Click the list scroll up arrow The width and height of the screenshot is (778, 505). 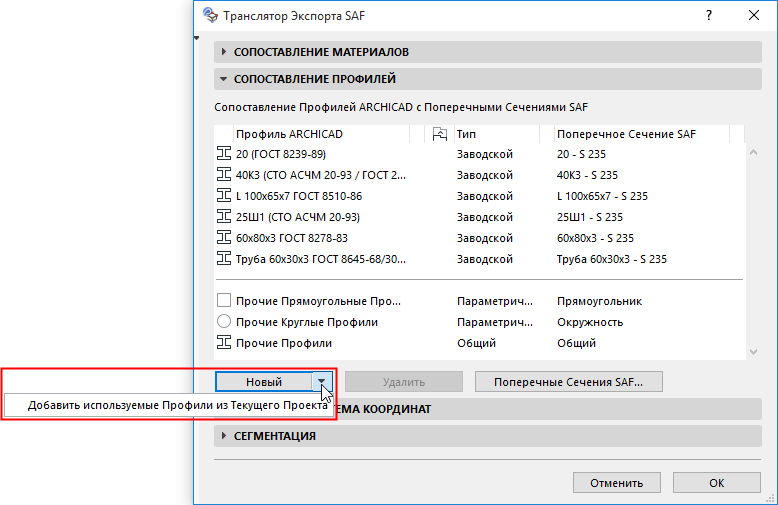click(x=753, y=152)
